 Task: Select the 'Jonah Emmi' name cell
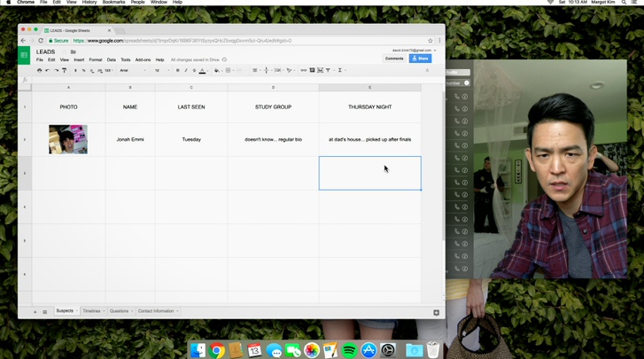click(130, 140)
